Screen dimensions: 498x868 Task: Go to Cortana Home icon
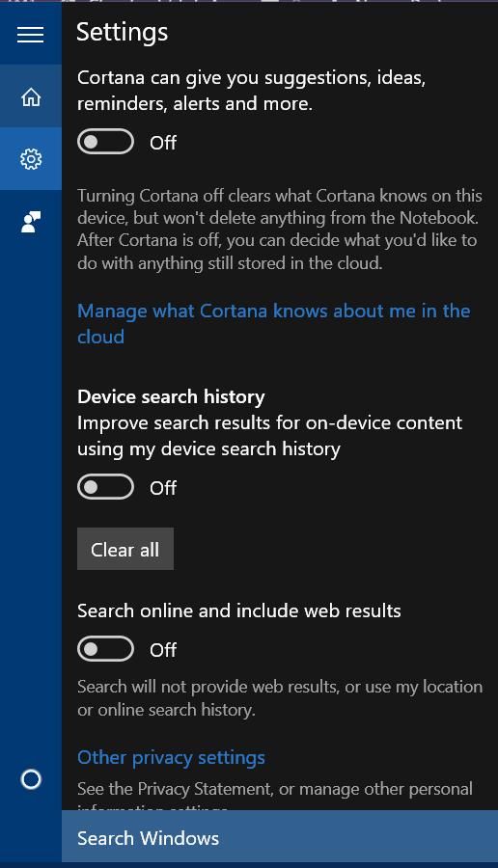pos(31,96)
